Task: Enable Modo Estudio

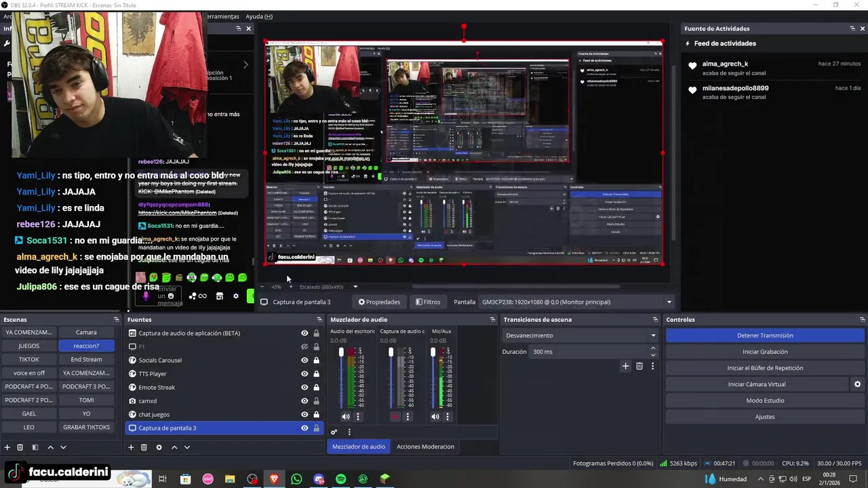Action: (765, 401)
